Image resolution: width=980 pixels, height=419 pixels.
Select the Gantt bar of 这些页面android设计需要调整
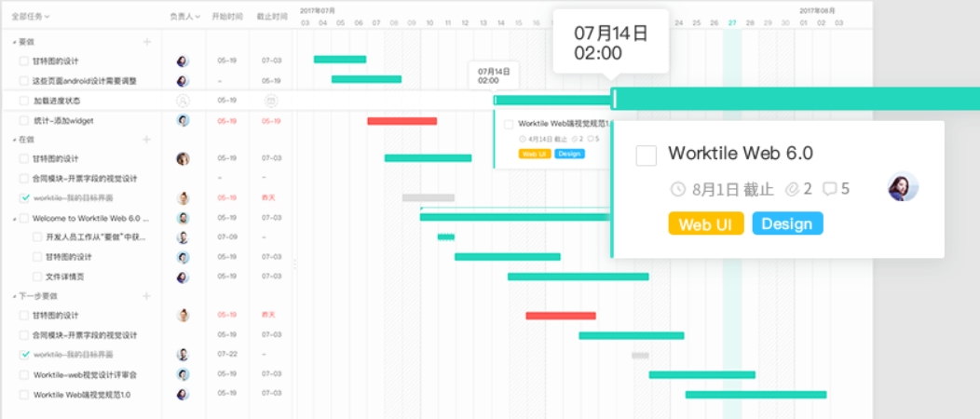point(366,79)
